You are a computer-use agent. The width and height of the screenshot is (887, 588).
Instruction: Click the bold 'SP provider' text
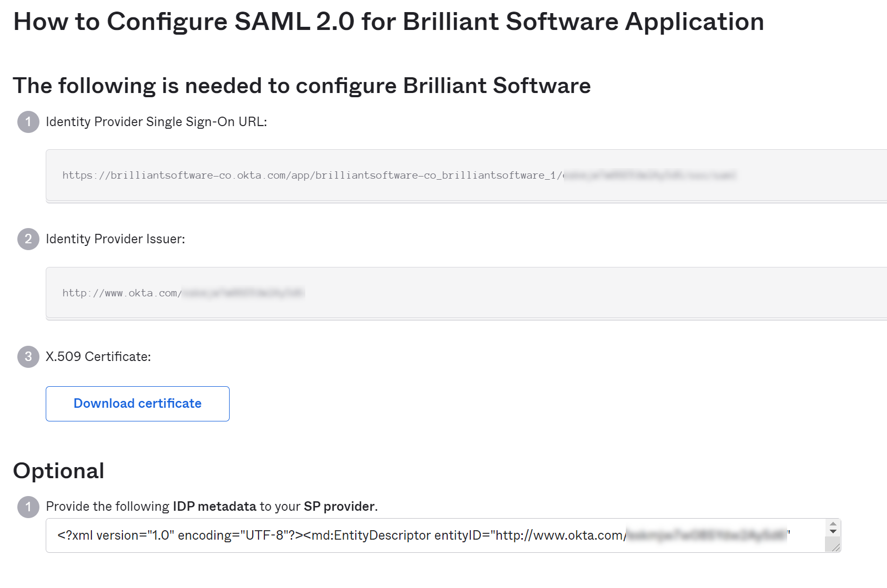(339, 507)
